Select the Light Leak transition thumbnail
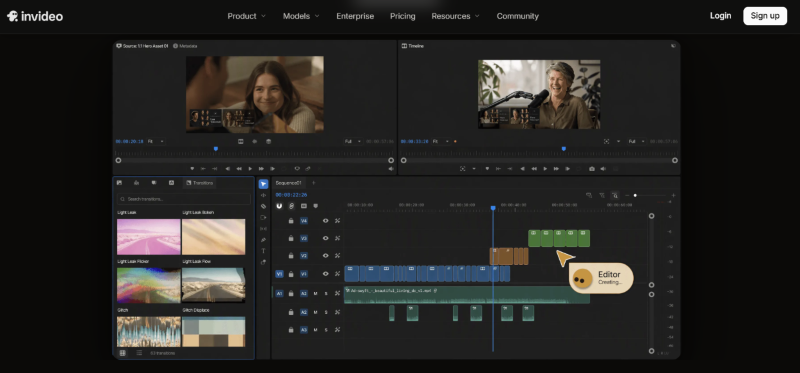 pos(148,237)
